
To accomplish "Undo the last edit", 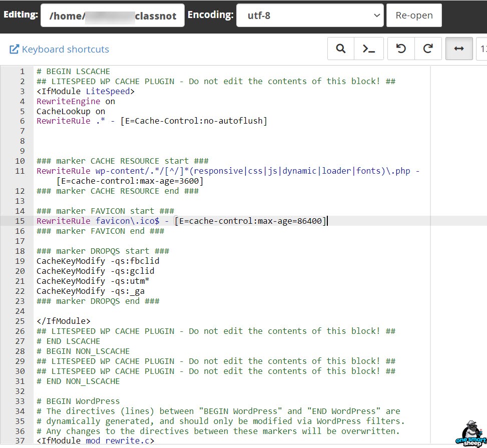I will click(x=401, y=49).
